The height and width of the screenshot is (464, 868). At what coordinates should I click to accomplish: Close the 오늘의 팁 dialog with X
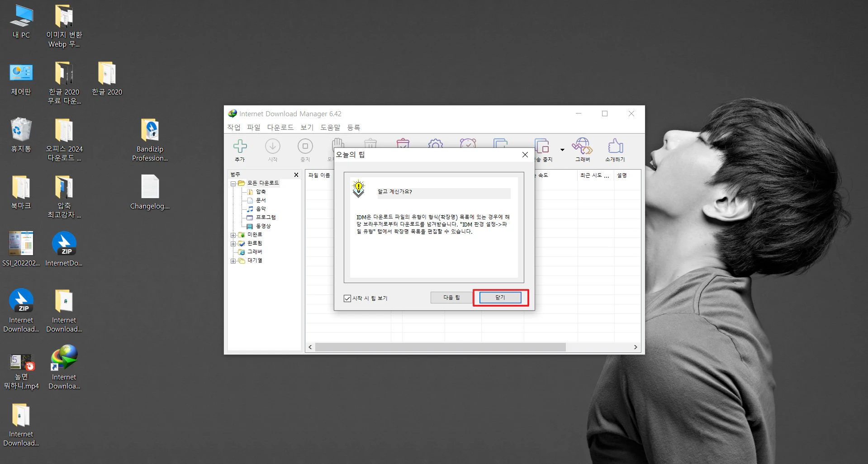[525, 155]
